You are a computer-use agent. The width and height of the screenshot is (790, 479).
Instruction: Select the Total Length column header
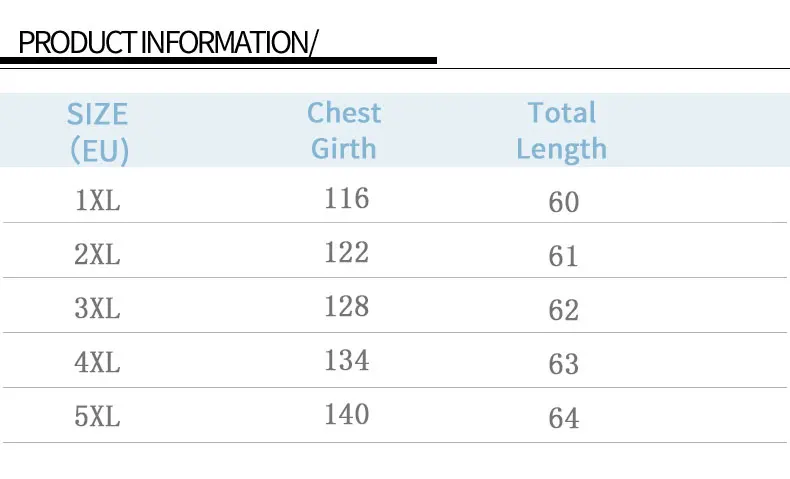pyautogui.click(x=561, y=130)
